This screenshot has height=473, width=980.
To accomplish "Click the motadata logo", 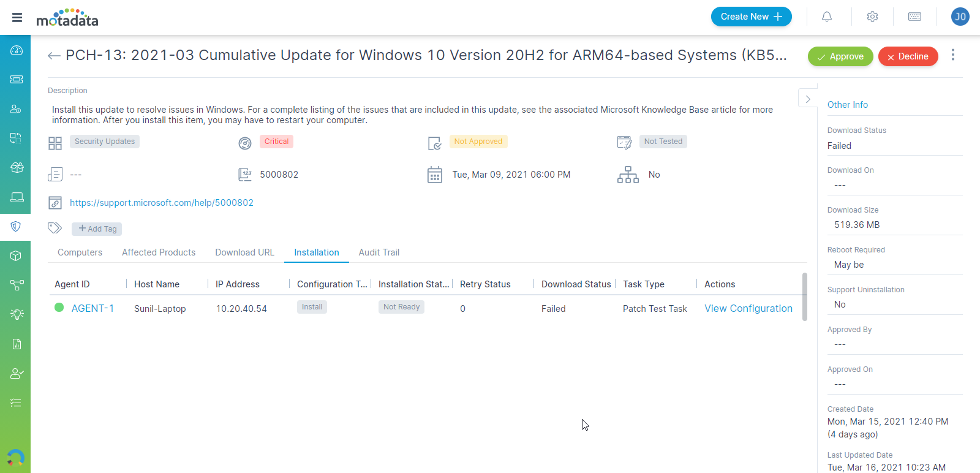I will [67, 18].
